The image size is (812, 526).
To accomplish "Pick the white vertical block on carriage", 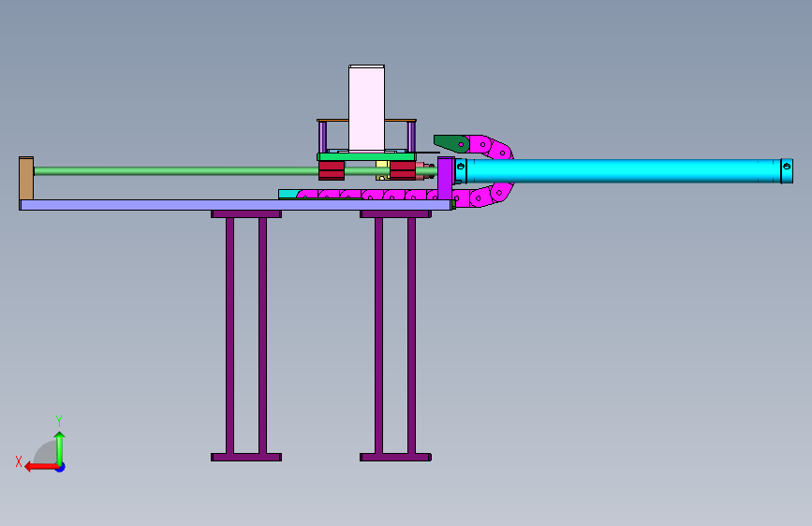I will point(366,109).
